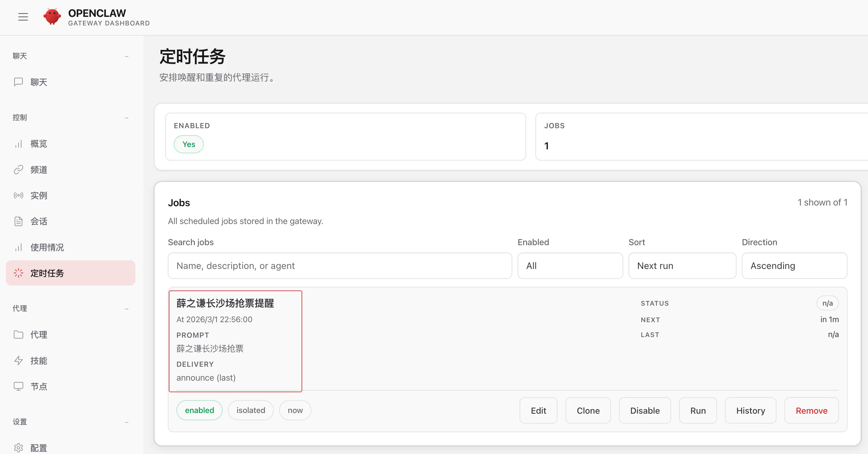Select 使用情况 in the sidebar

[x=47, y=247]
